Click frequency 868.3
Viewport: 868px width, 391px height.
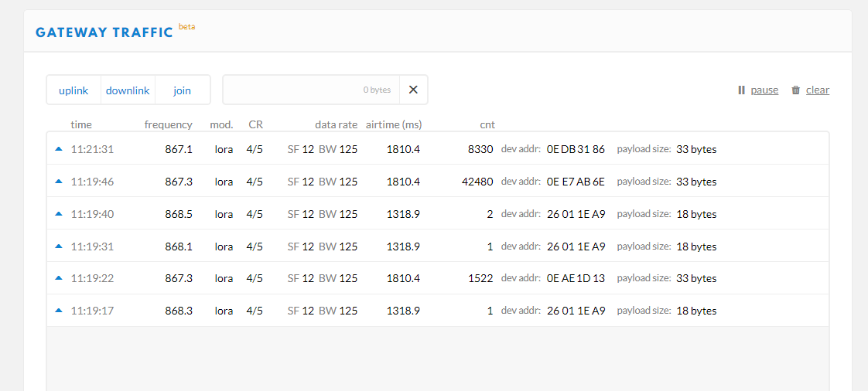(179, 311)
